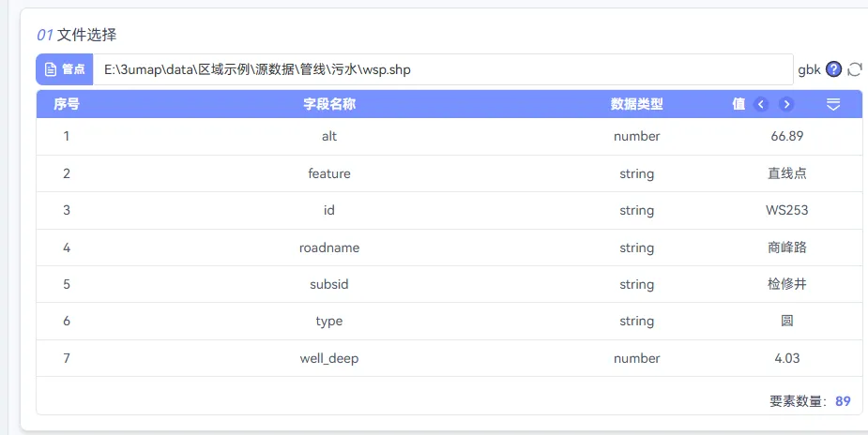Click the WS253 value cell
The image size is (868, 435).
point(786,211)
